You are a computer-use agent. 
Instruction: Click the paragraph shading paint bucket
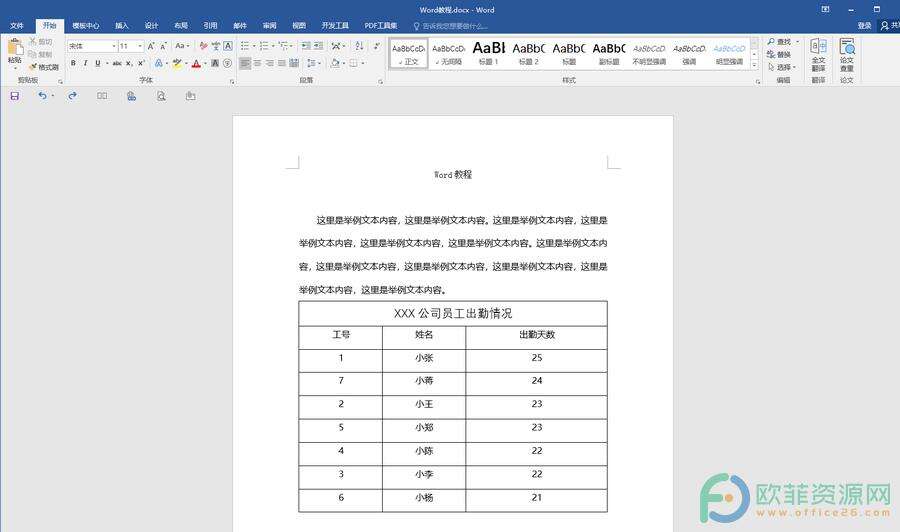[x=335, y=63]
